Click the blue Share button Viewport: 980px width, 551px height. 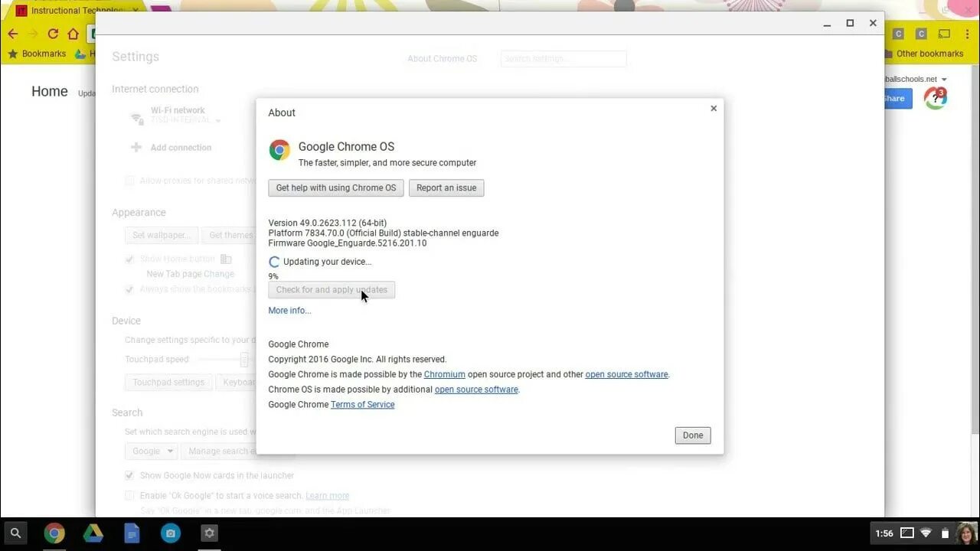pos(898,98)
